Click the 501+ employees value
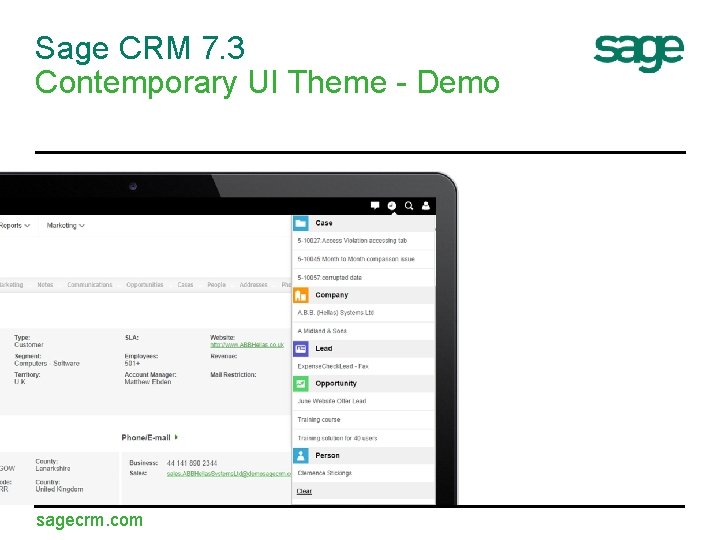The width and height of the screenshot is (720, 540). [132, 363]
